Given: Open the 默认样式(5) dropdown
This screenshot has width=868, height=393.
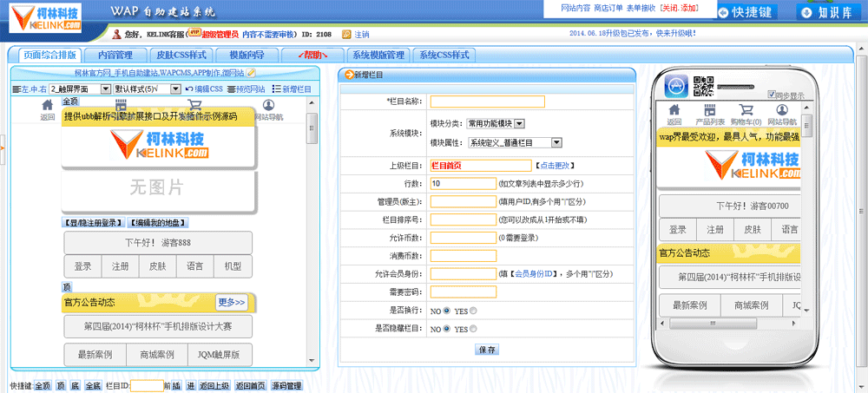Looking at the screenshot, I should click(148, 88).
